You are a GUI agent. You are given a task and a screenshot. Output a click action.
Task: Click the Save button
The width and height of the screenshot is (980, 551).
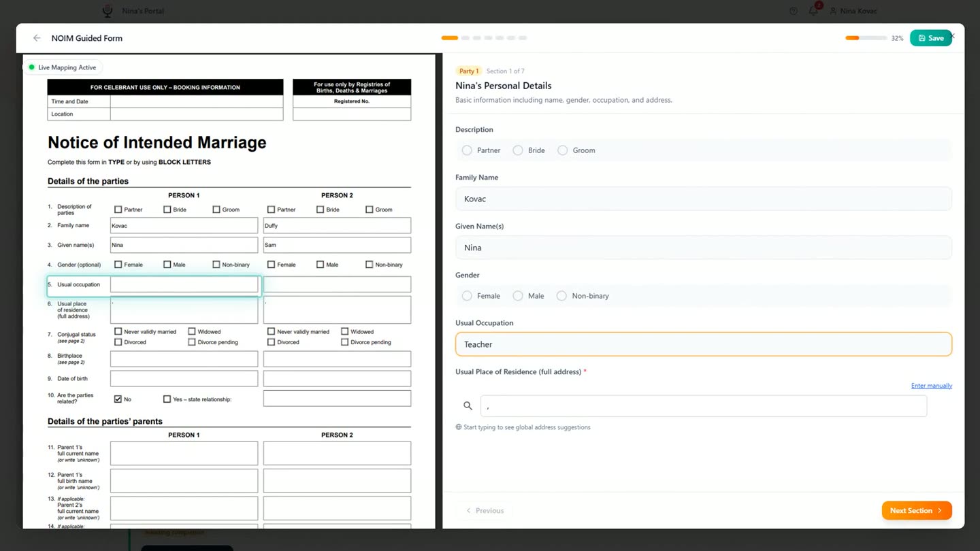pos(930,38)
